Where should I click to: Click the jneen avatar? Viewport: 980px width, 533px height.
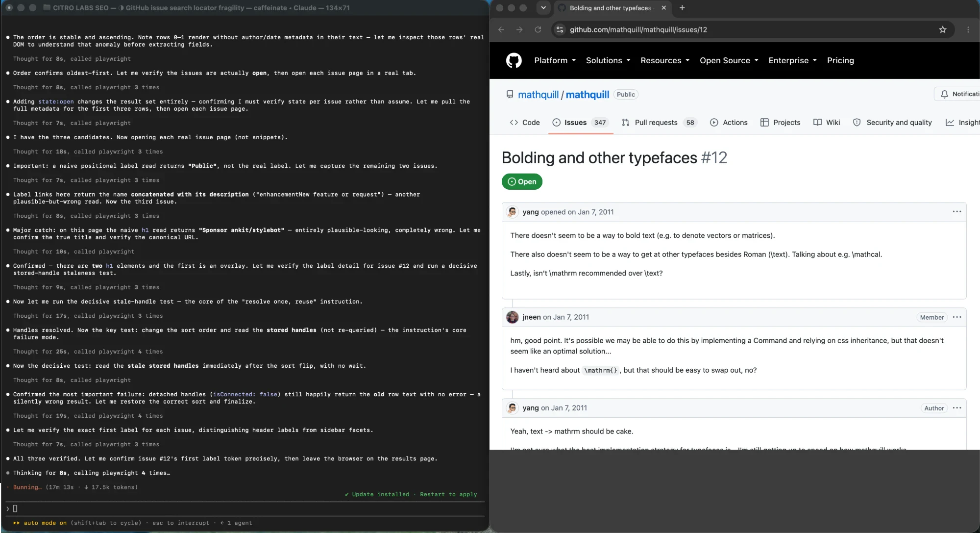(513, 317)
